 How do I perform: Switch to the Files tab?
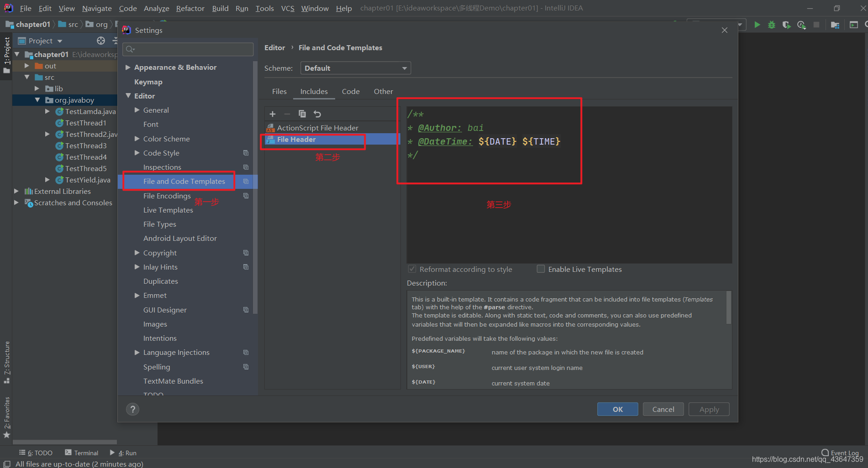click(x=279, y=91)
